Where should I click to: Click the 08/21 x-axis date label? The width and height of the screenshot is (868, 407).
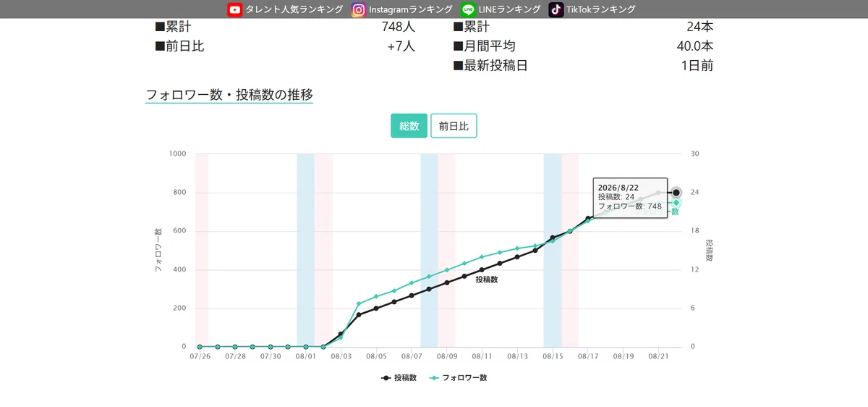[659, 356]
